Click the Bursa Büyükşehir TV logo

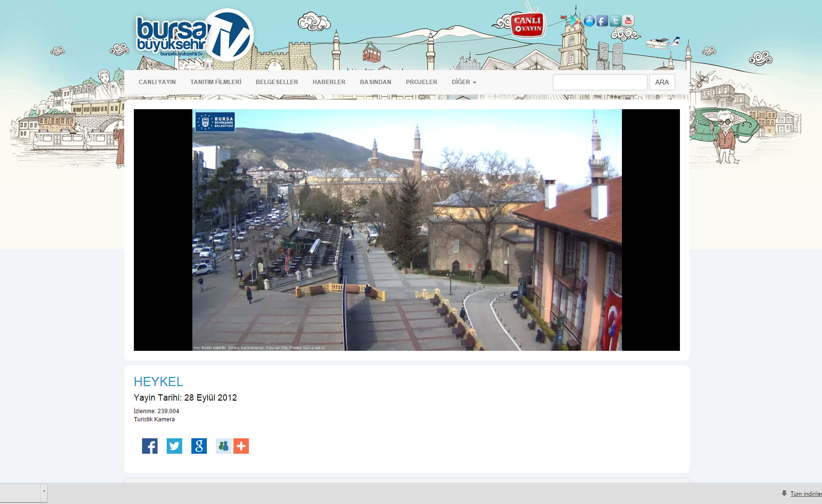(x=194, y=36)
